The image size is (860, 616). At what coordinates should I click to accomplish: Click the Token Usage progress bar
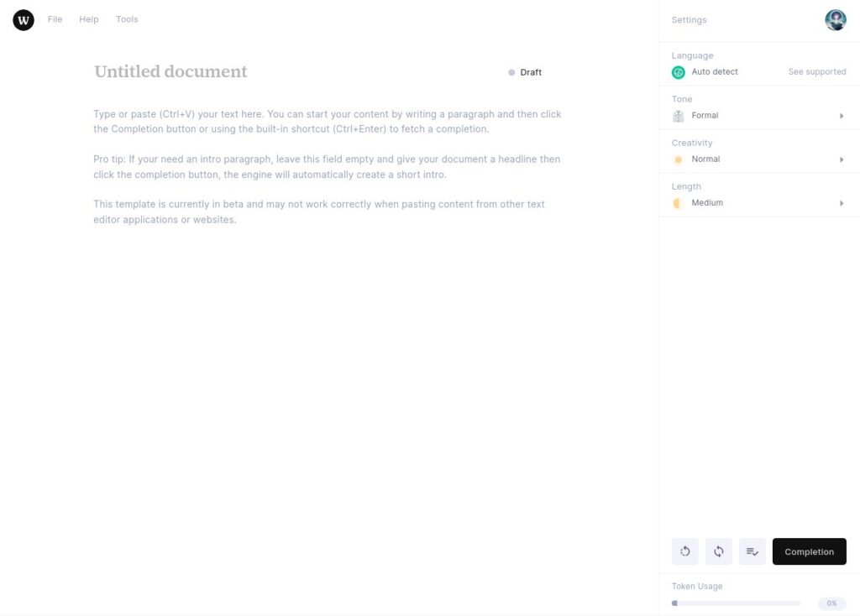(736, 603)
